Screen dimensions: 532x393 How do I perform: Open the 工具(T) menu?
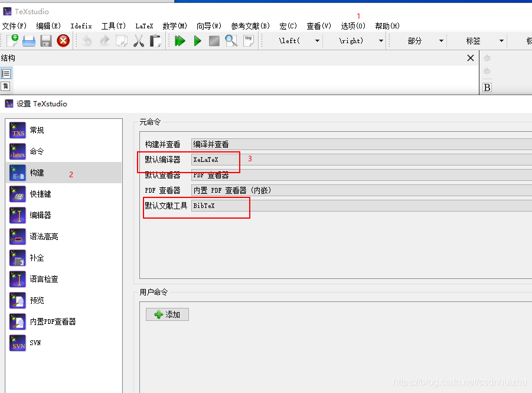tap(113, 26)
